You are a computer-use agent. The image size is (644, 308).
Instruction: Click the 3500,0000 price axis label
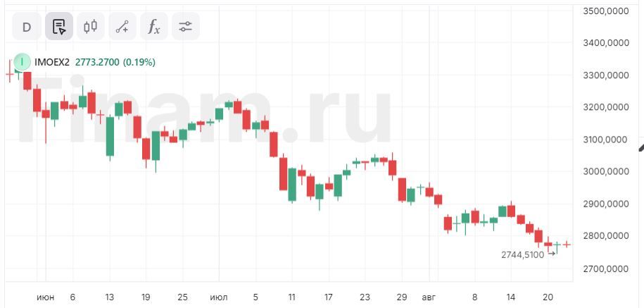click(x=606, y=11)
